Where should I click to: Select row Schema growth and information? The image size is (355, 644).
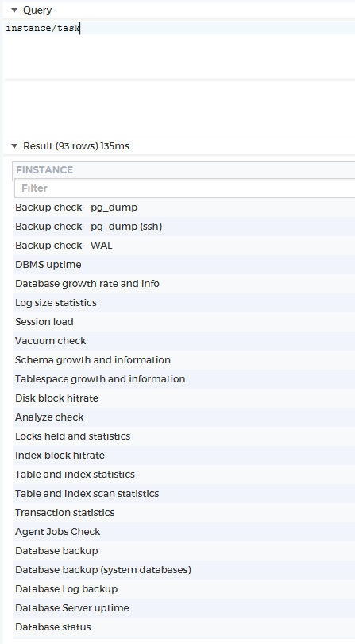click(184, 360)
